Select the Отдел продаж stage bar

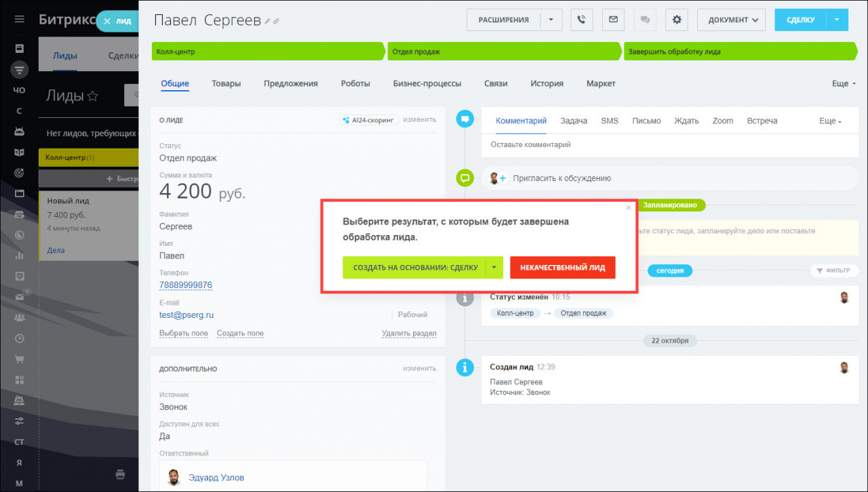(x=503, y=52)
